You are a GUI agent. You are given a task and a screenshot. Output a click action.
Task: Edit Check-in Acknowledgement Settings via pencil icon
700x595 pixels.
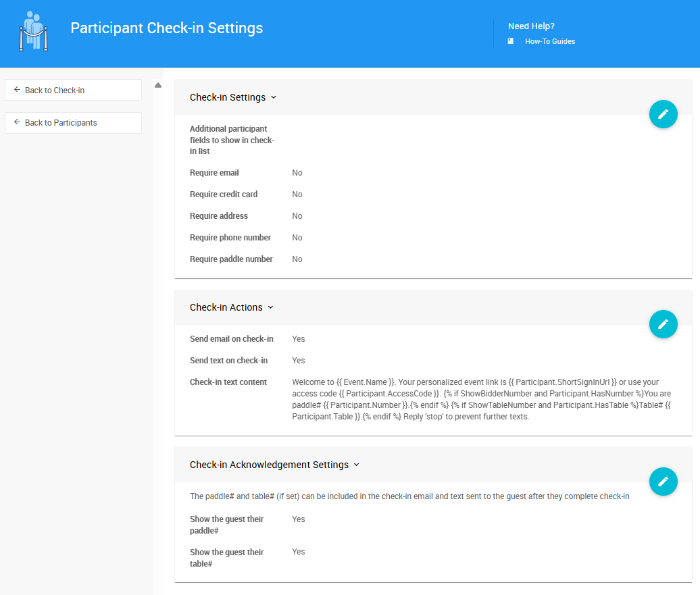tap(663, 482)
